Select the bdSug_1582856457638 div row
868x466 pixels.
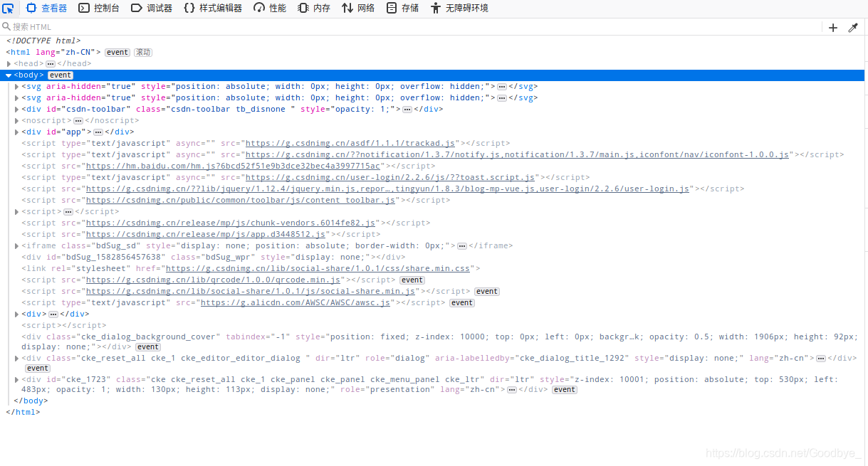214,258
